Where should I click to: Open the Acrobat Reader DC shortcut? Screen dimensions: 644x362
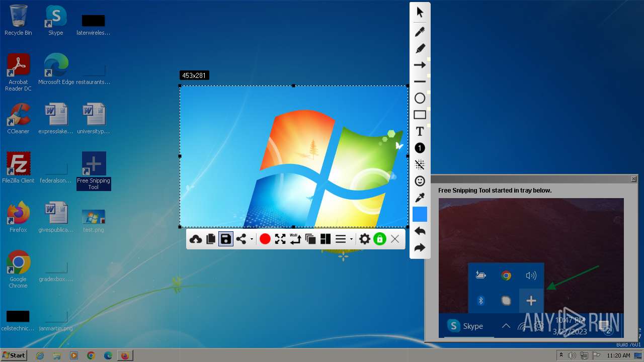coord(18,72)
